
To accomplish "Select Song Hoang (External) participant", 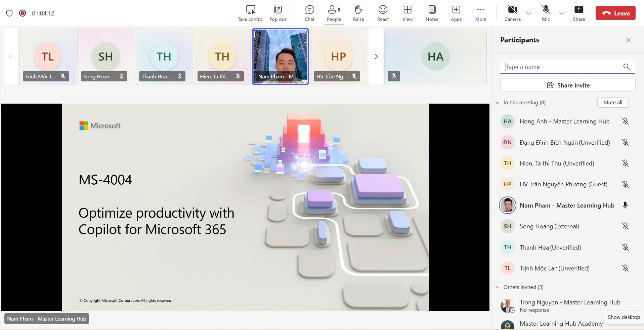I will [549, 226].
